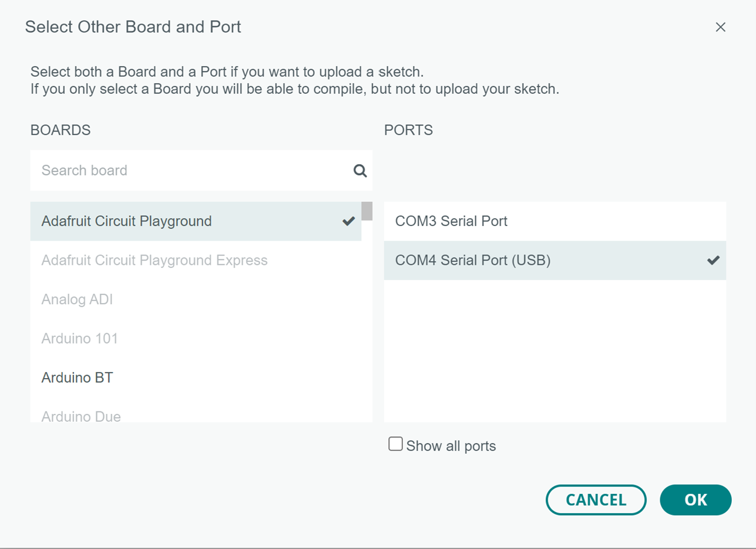756x549 pixels.
Task: Click the boards list scrollbar thumb
Action: point(367,211)
